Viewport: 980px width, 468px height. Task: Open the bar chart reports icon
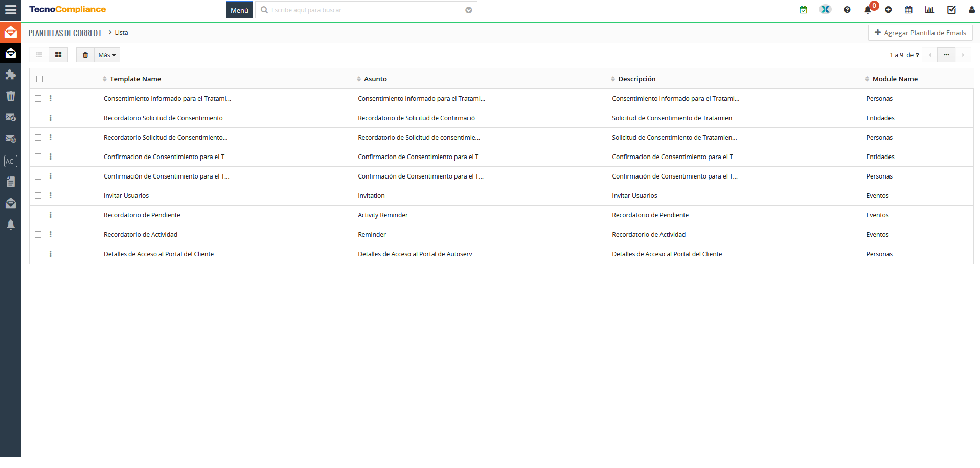tap(929, 10)
